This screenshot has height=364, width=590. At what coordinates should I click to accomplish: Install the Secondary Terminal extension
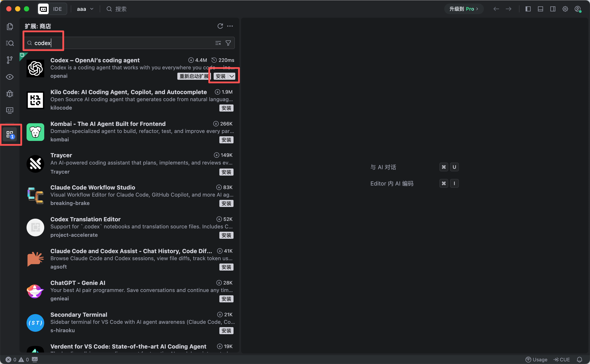pyautogui.click(x=226, y=330)
